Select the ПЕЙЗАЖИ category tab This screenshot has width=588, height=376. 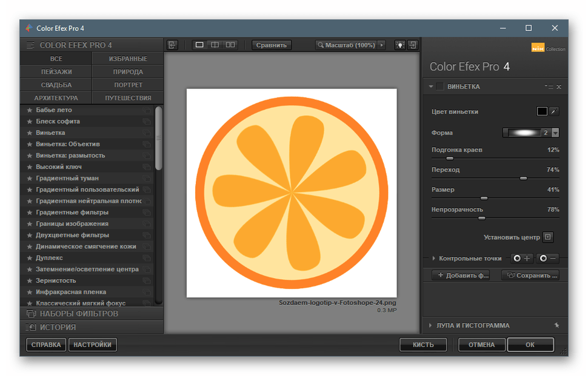coord(56,71)
